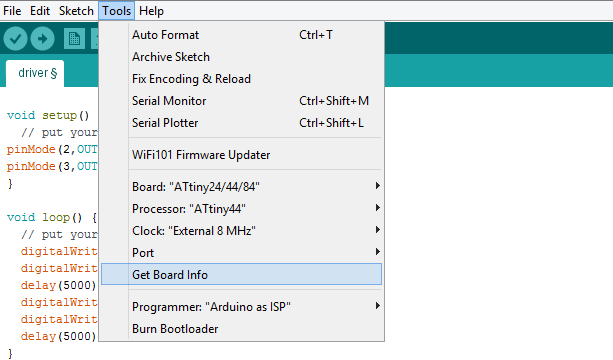Click the New sketch icon

[74, 38]
